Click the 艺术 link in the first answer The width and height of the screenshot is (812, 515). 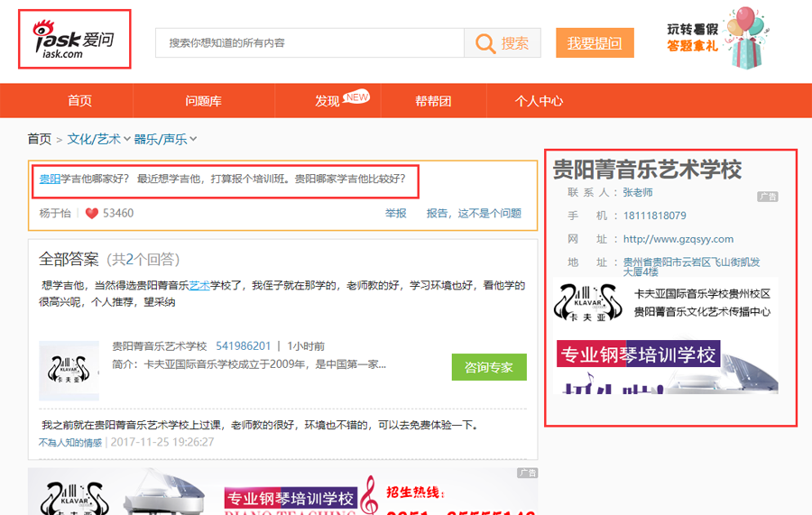point(199,286)
